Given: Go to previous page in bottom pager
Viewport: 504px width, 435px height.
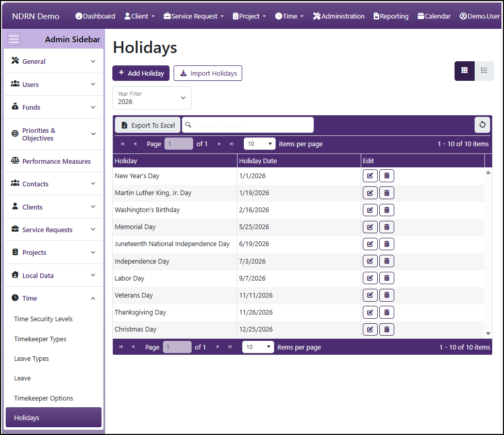Looking at the screenshot, I should pos(133,347).
